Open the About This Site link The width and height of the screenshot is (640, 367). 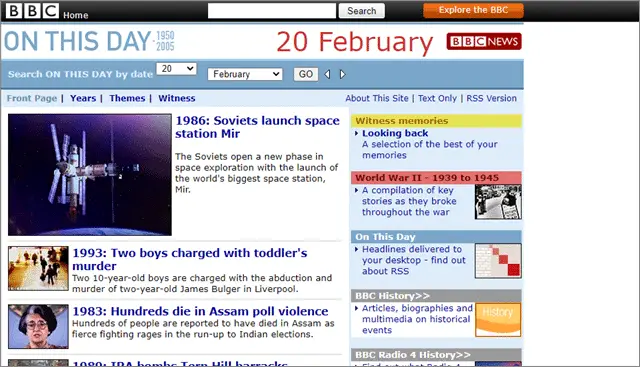point(377,98)
